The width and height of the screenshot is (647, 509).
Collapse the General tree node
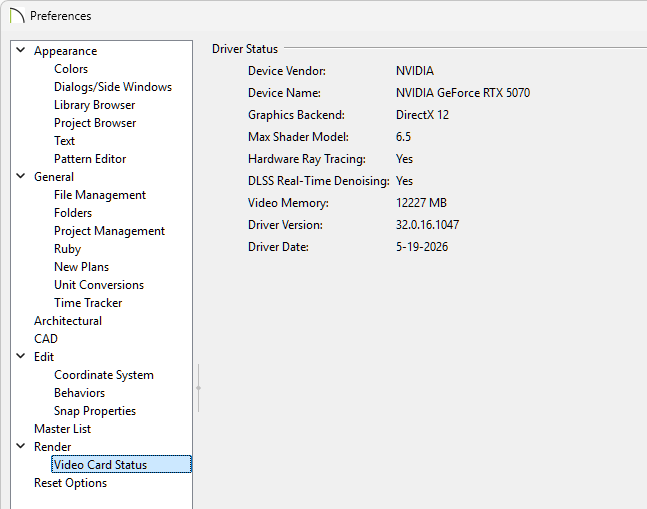(x=21, y=176)
